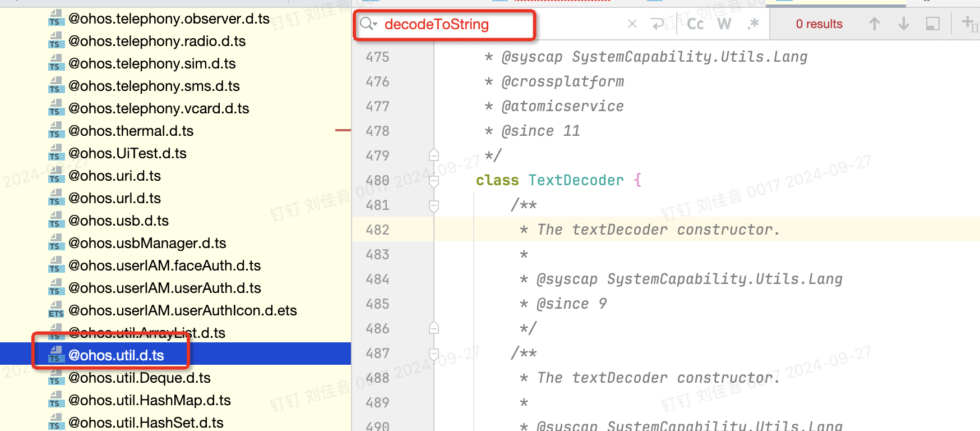
Task: Jump to previous search occurrence
Action: pos(875,24)
